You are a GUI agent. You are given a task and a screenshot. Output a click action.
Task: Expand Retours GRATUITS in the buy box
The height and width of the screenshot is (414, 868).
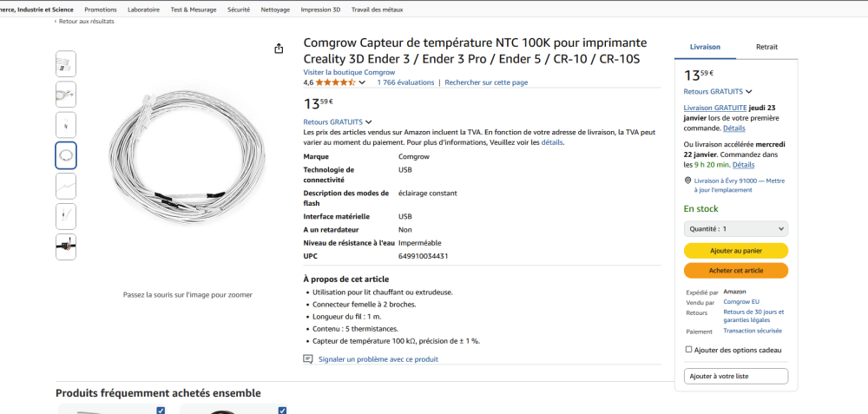749,91
